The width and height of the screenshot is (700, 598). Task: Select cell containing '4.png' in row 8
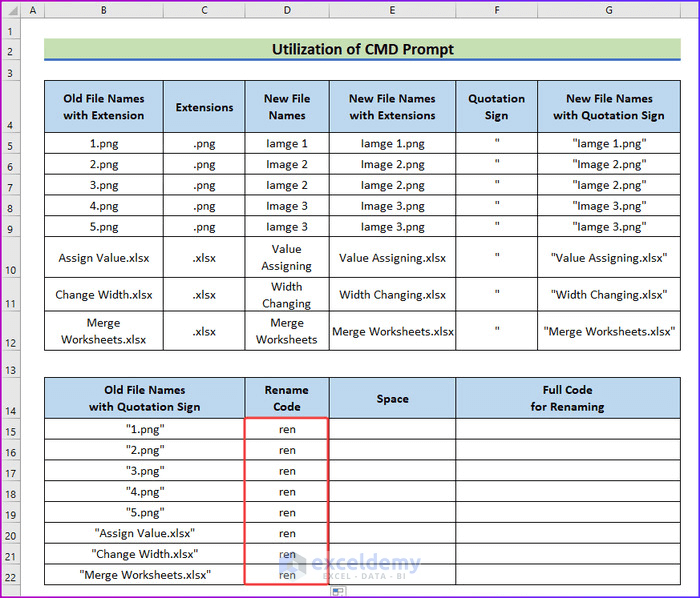pyautogui.click(x=104, y=206)
